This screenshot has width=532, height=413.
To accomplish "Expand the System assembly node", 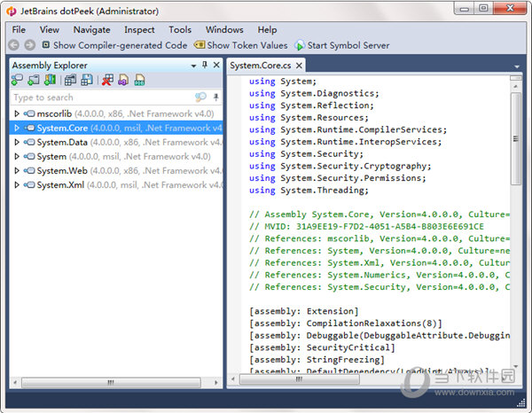I will tap(17, 156).
